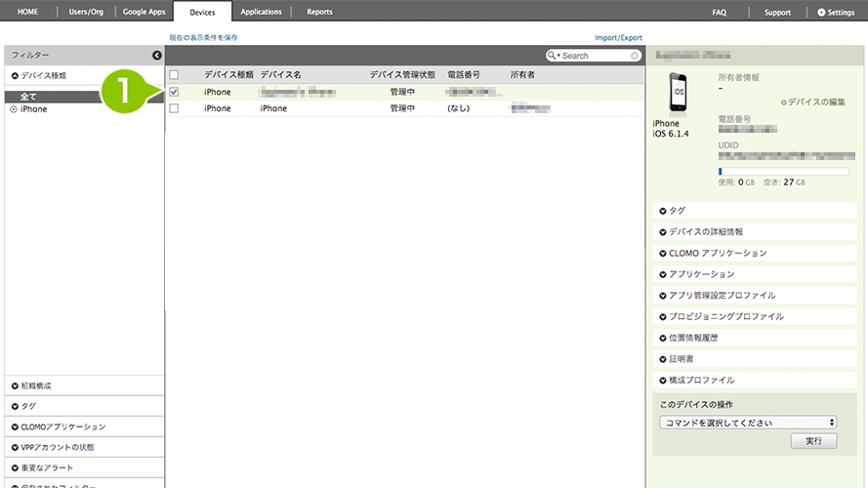Toggle the select-all checkbox in the table header
868x488 pixels.
coord(174,75)
